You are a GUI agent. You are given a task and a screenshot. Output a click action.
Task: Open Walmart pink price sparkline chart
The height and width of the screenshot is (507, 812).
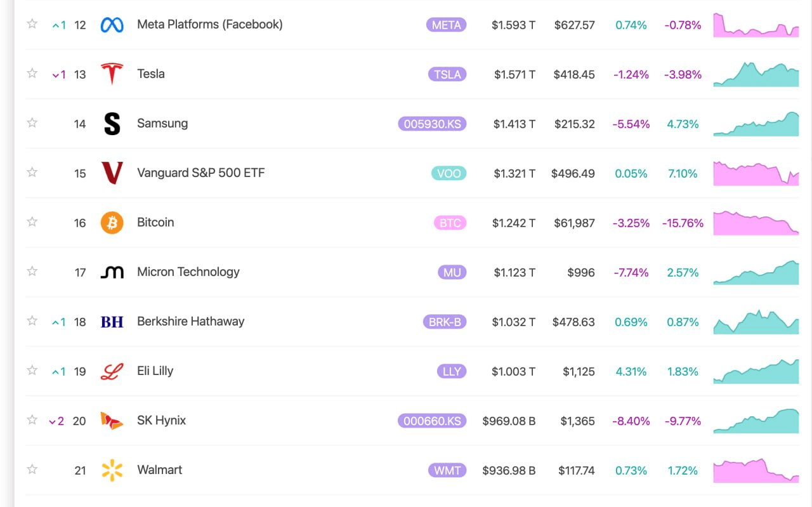click(756, 470)
